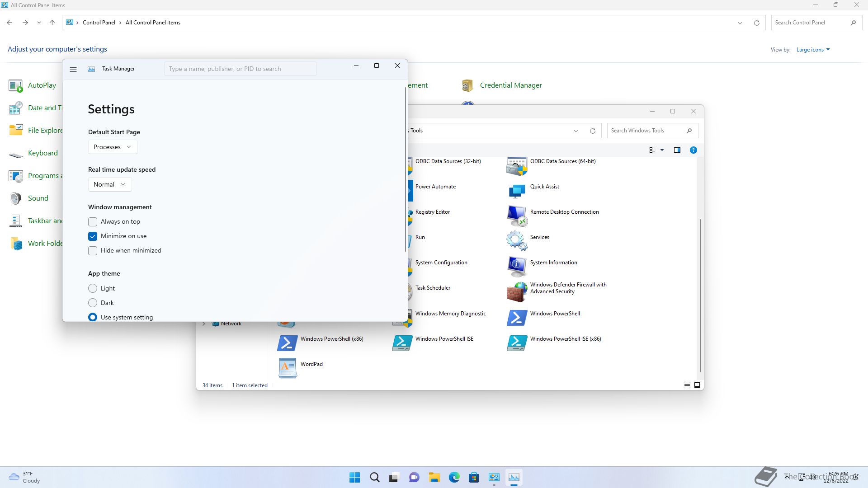Toggle the preview pane icon
868x488 pixels.
tap(677, 150)
